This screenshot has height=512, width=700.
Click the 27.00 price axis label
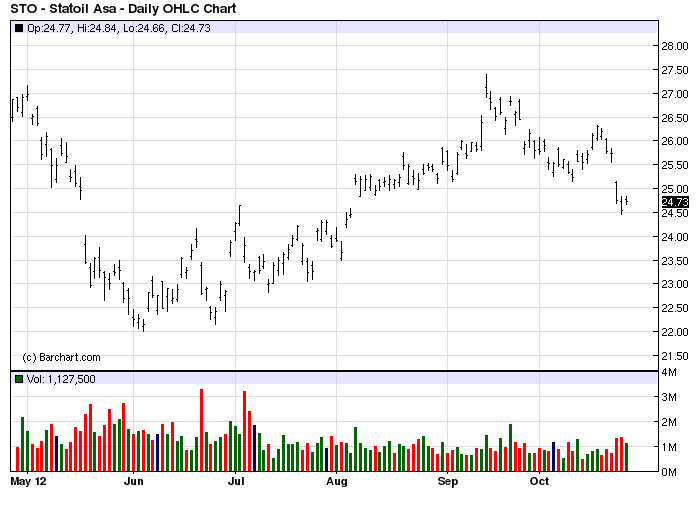pyautogui.click(x=675, y=94)
